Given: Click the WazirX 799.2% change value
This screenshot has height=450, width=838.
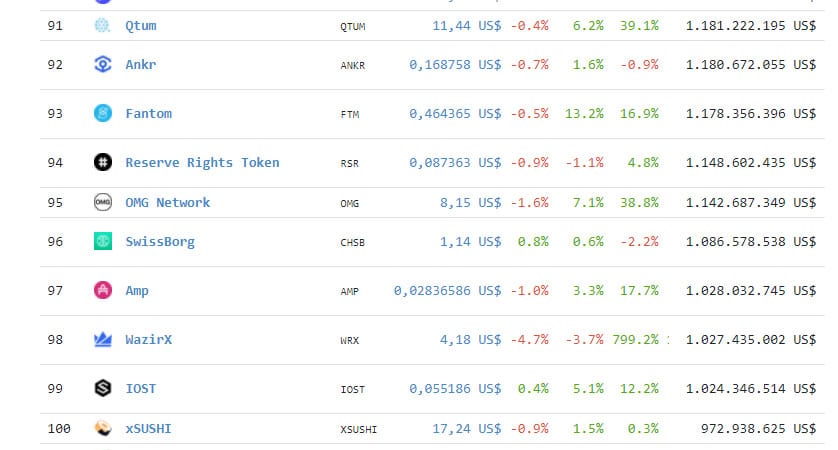Looking at the screenshot, I should (x=635, y=340).
